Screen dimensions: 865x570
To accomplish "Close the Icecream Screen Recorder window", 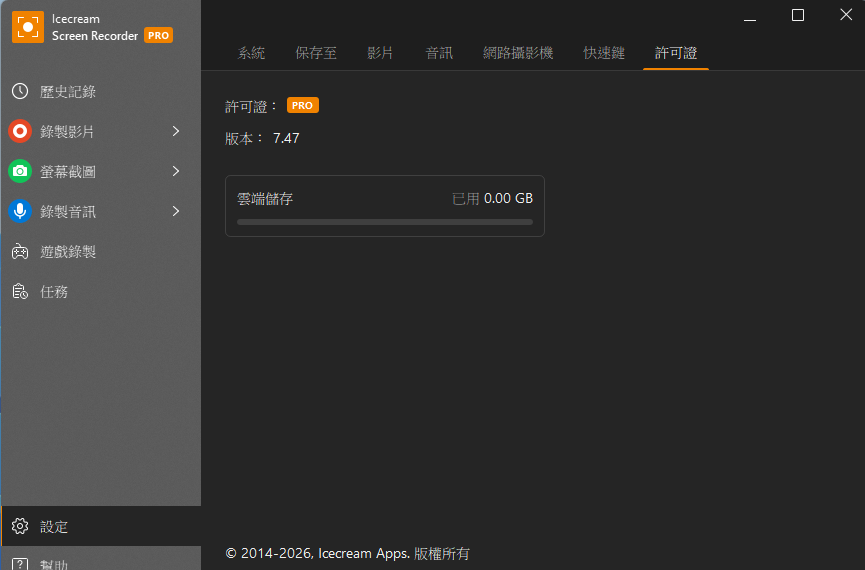I will click(x=846, y=15).
